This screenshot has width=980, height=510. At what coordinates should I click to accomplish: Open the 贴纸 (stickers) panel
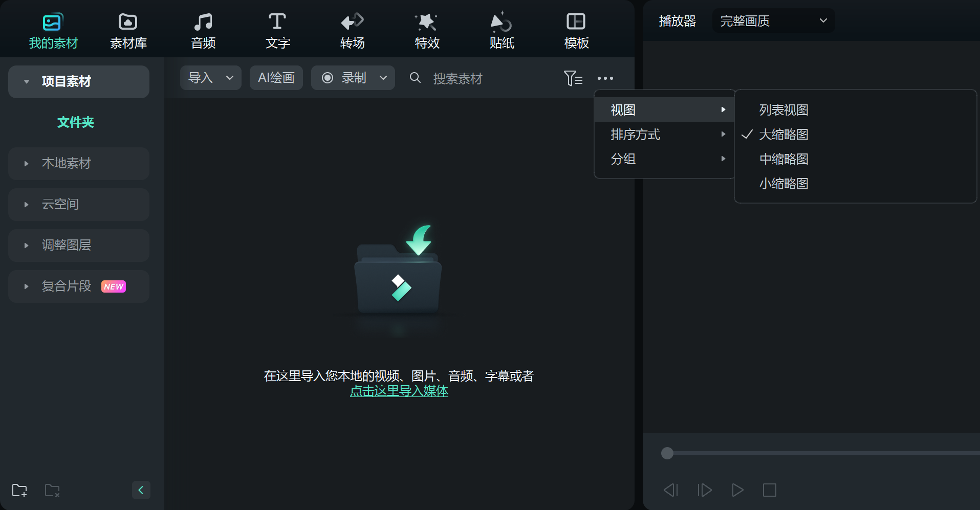click(x=502, y=29)
